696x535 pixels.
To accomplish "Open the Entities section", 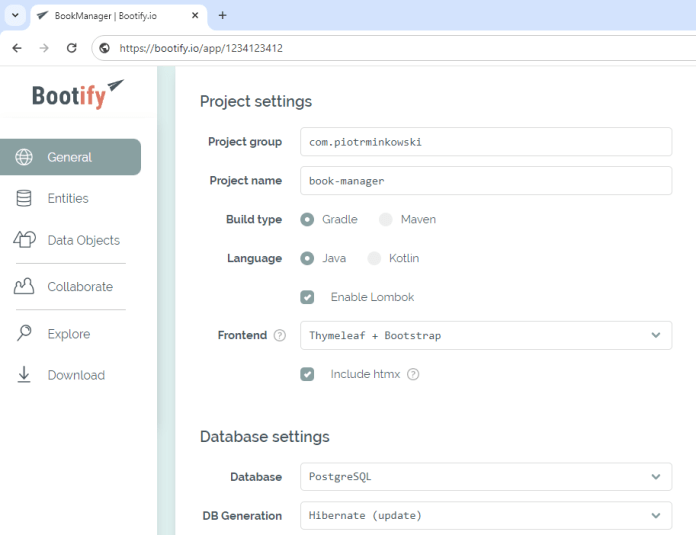I will point(68,198).
